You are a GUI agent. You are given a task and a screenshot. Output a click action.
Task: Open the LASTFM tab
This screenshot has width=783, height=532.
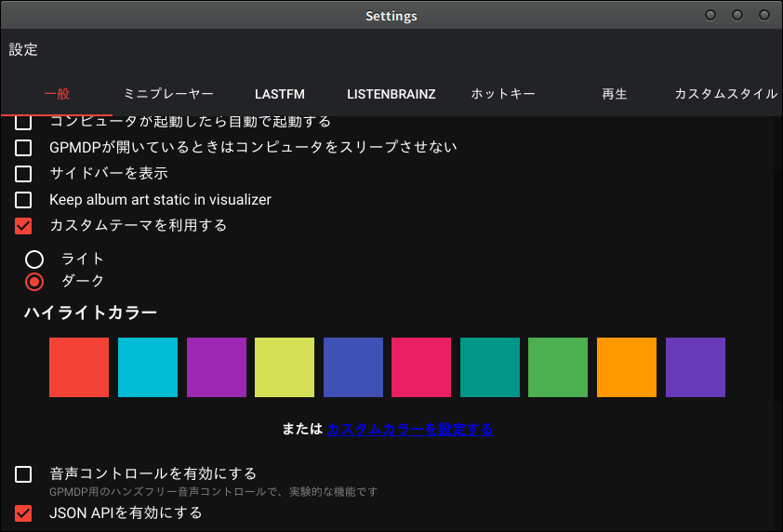click(280, 93)
